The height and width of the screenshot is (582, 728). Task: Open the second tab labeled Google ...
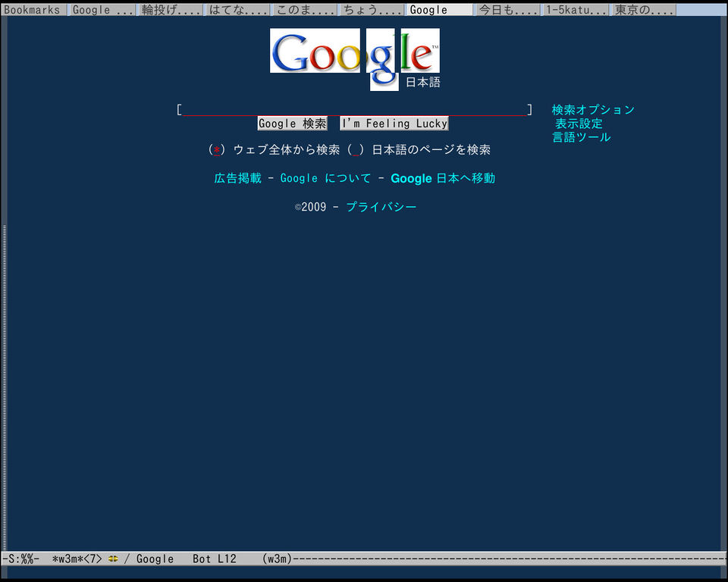point(102,10)
